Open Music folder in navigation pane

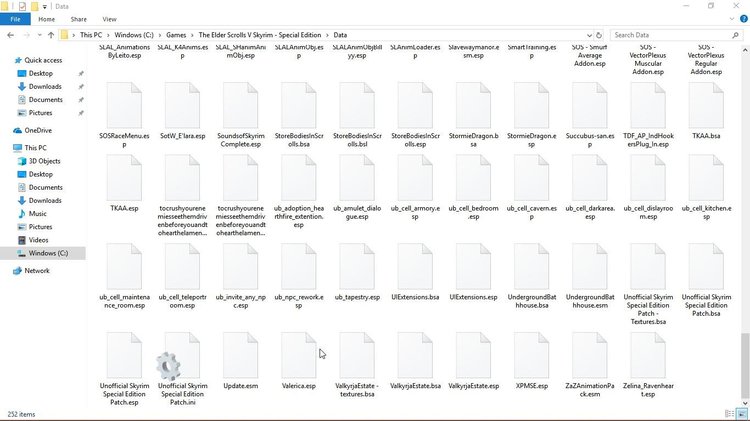coord(37,214)
